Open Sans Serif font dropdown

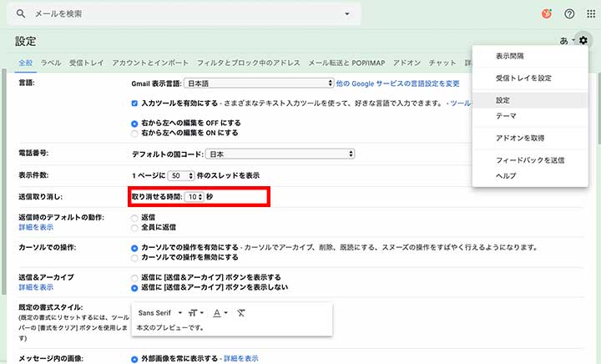click(159, 313)
